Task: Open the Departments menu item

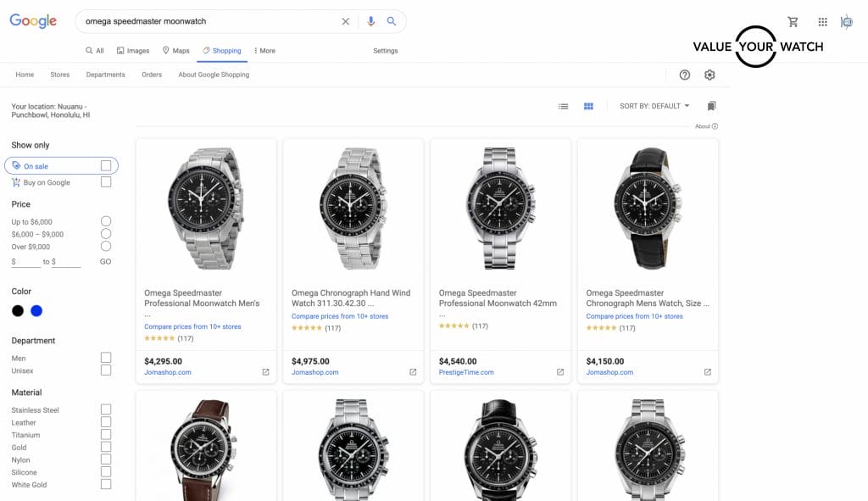Action: pyautogui.click(x=105, y=75)
